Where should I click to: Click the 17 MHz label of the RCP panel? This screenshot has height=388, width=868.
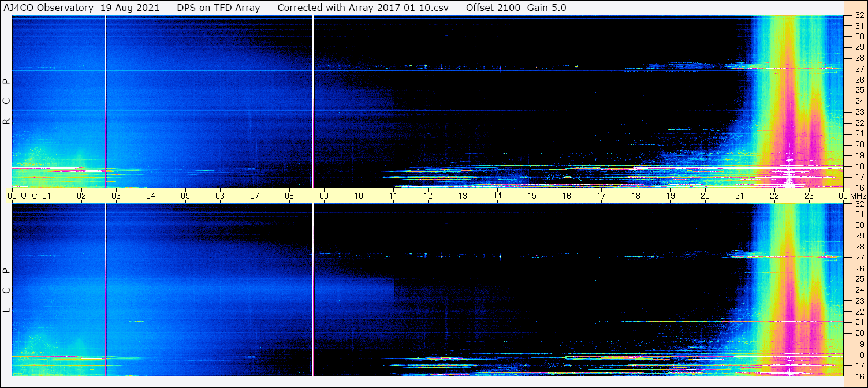[x=859, y=177]
